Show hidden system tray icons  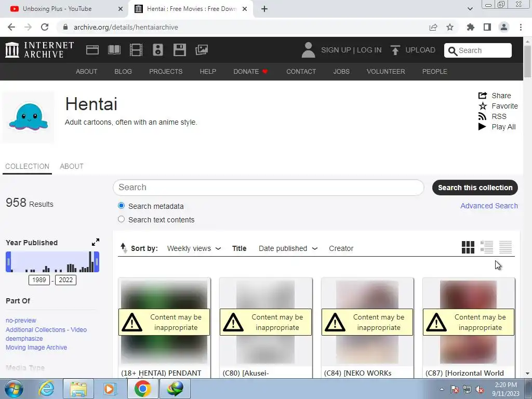[442, 389]
